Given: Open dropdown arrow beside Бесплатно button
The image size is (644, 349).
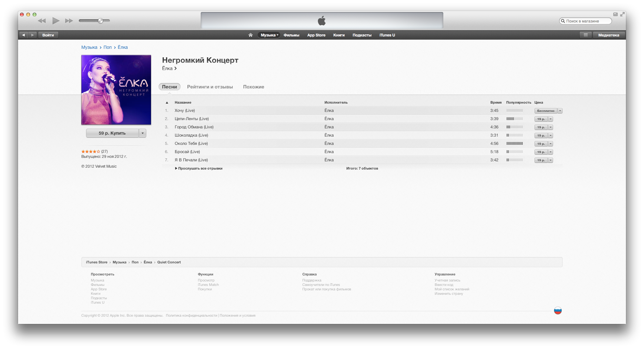Looking at the screenshot, I should click(560, 111).
